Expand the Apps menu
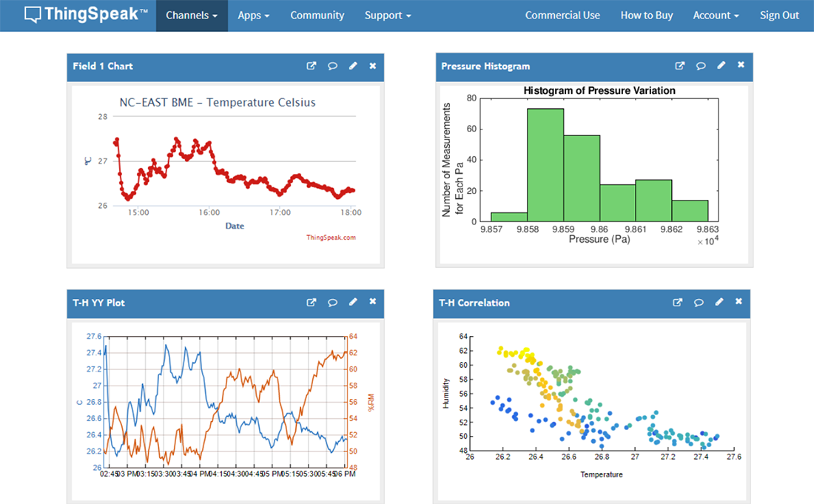Screen dimensions: 814x504 click(253, 15)
